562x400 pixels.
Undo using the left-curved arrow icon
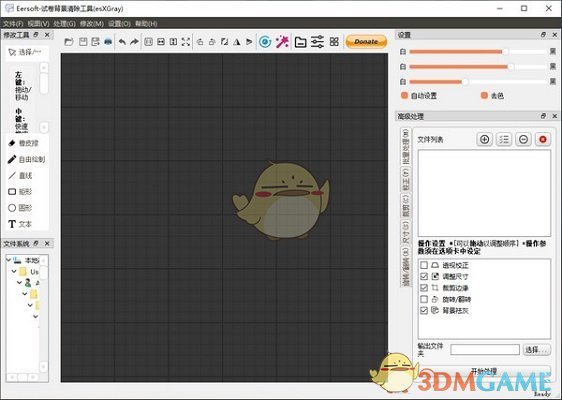122,42
